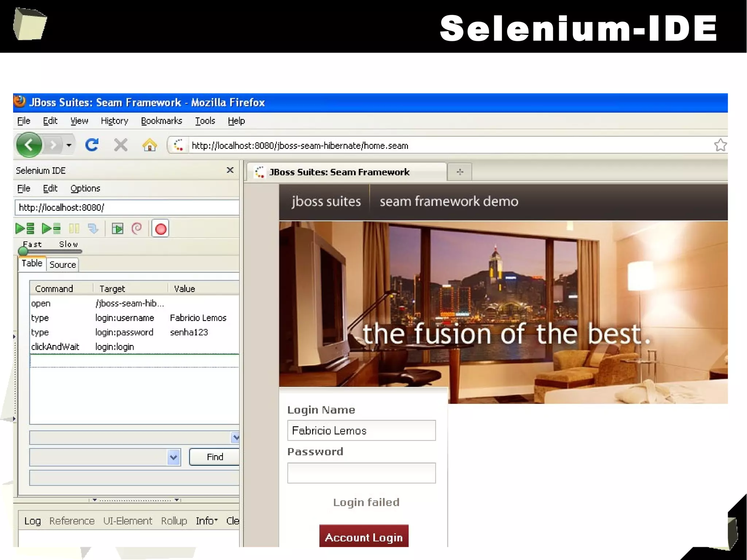The height and width of the screenshot is (560, 747).
Task: Play current test case
Action: tap(51, 229)
